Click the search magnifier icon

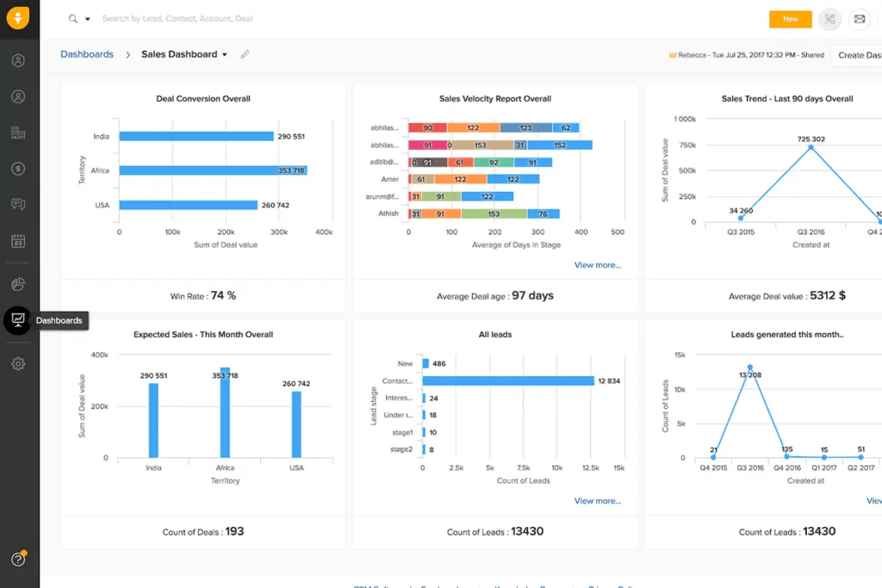[x=73, y=19]
